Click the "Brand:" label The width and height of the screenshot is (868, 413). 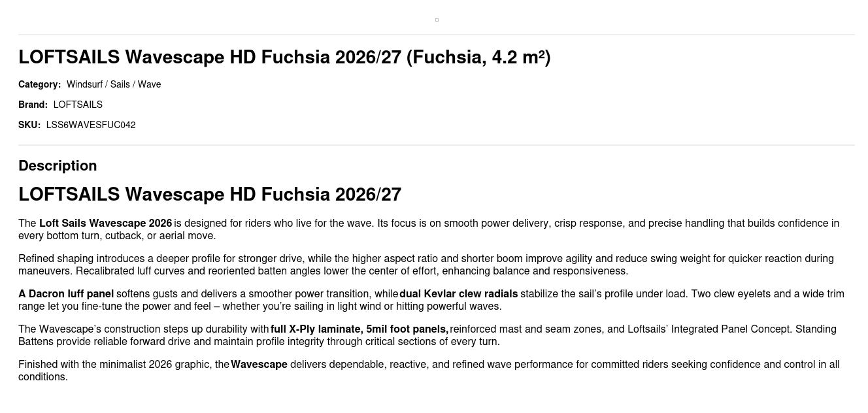pyautogui.click(x=33, y=105)
